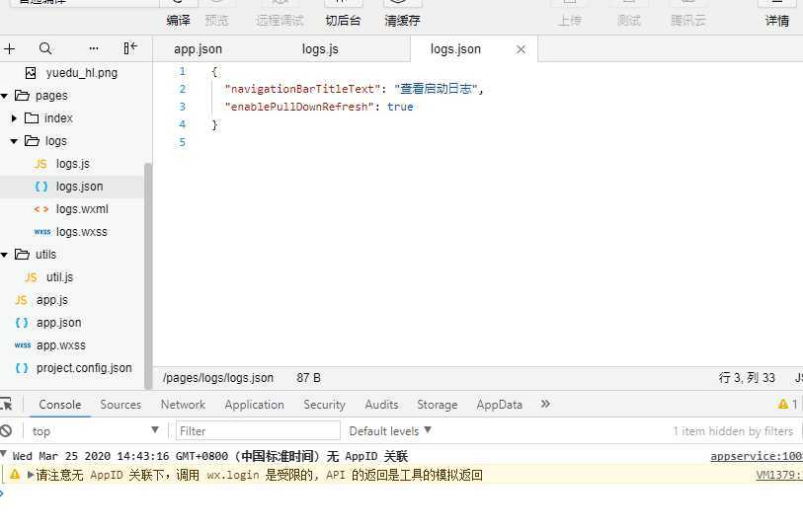Open app.json in the file tree
The image size is (803, 532).
58,323
